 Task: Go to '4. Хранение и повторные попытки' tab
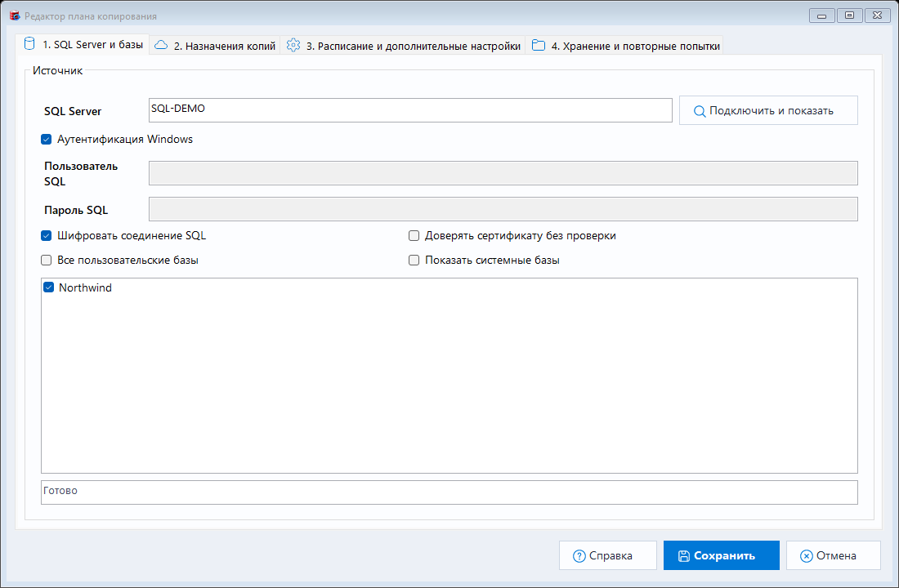(624, 46)
